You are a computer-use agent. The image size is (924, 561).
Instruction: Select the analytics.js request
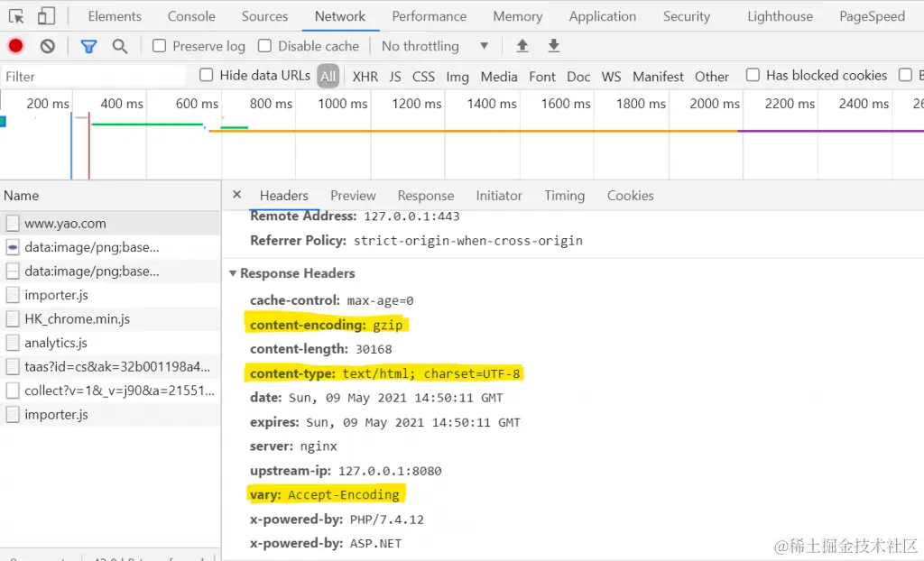[110, 343]
